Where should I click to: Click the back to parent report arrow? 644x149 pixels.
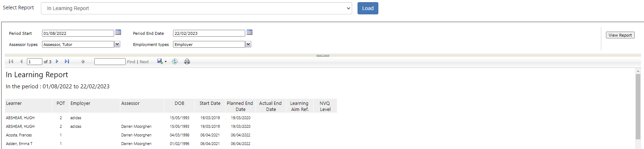pos(83,62)
